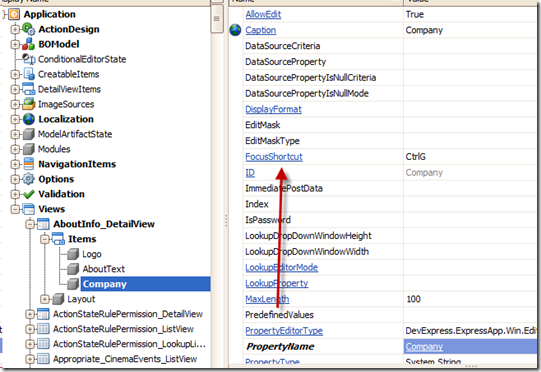Expand the Modules node

(15, 149)
